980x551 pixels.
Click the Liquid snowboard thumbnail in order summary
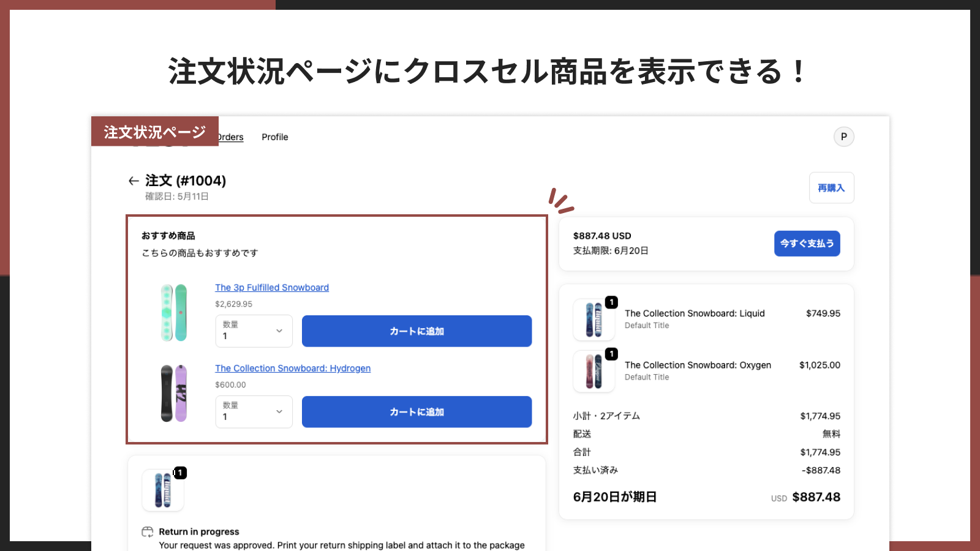coord(594,320)
